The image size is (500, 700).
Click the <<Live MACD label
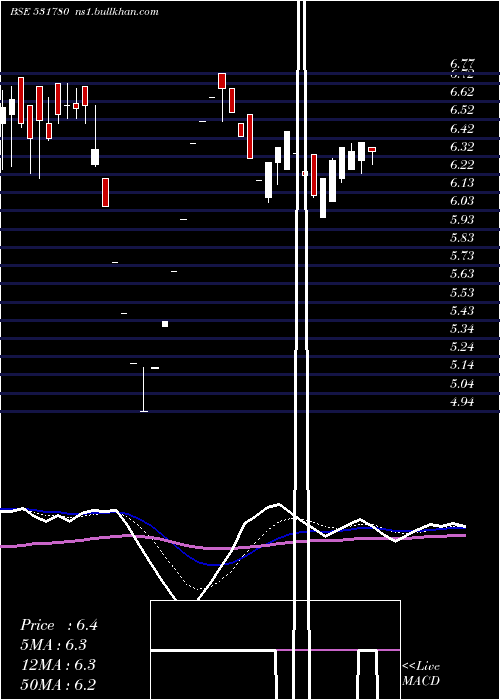(421, 674)
